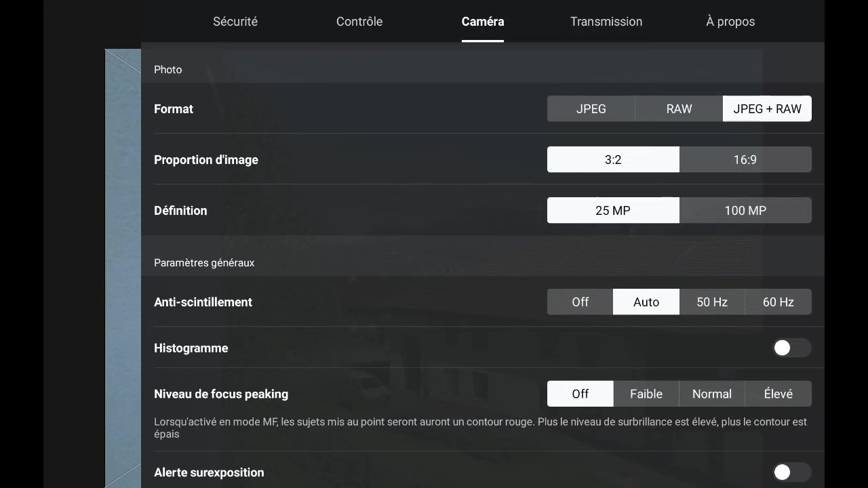Set definition to 25 MP
Image resolution: width=868 pixels, height=488 pixels.
pos(613,210)
